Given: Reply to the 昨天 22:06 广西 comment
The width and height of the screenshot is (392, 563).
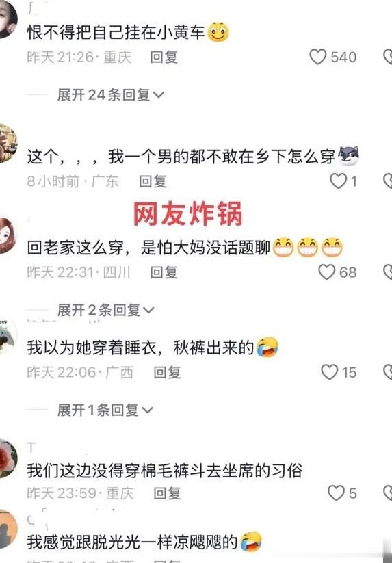Looking at the screenshot, I should (168, 372).
